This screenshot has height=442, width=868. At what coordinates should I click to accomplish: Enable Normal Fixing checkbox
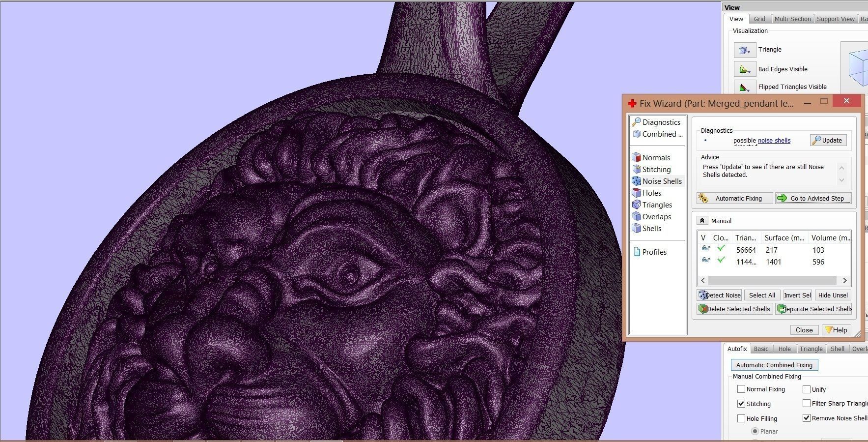(741, 389)
